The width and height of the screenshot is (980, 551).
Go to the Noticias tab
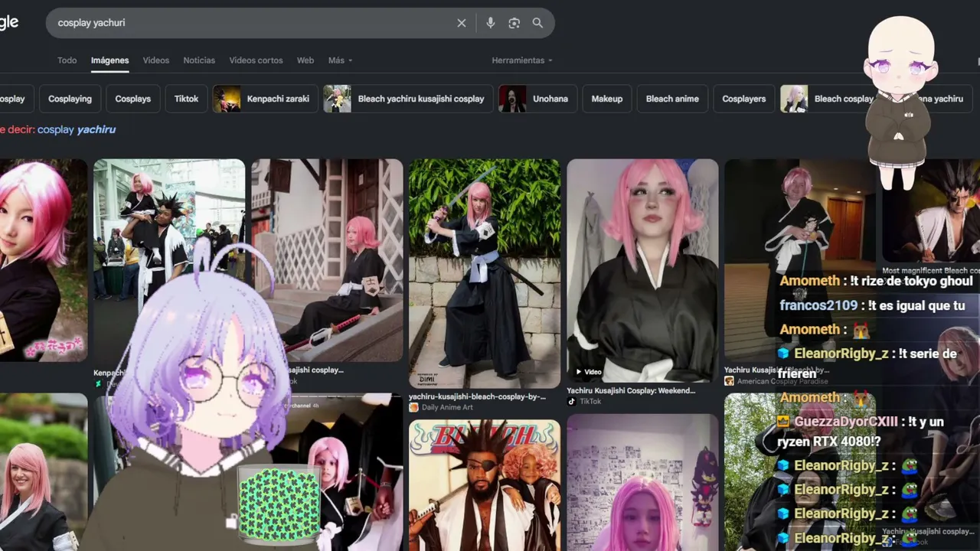(x=199, y=60)
